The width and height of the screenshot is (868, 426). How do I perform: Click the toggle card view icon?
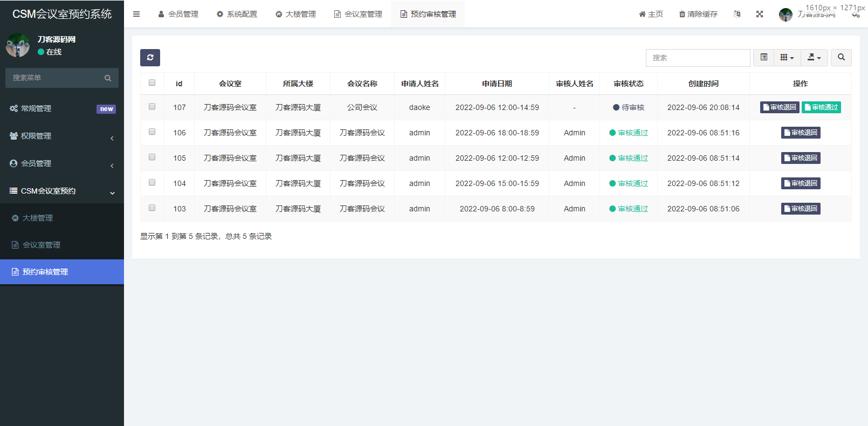763,58
